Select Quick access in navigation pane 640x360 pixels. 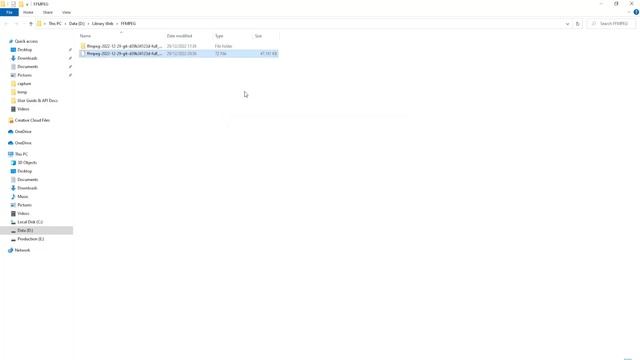click(26, 41)
